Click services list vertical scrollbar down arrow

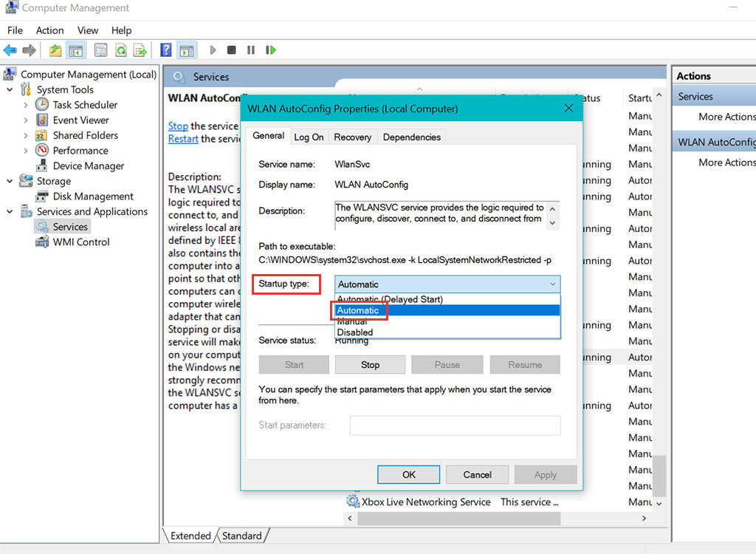click(x=659, y=503)
